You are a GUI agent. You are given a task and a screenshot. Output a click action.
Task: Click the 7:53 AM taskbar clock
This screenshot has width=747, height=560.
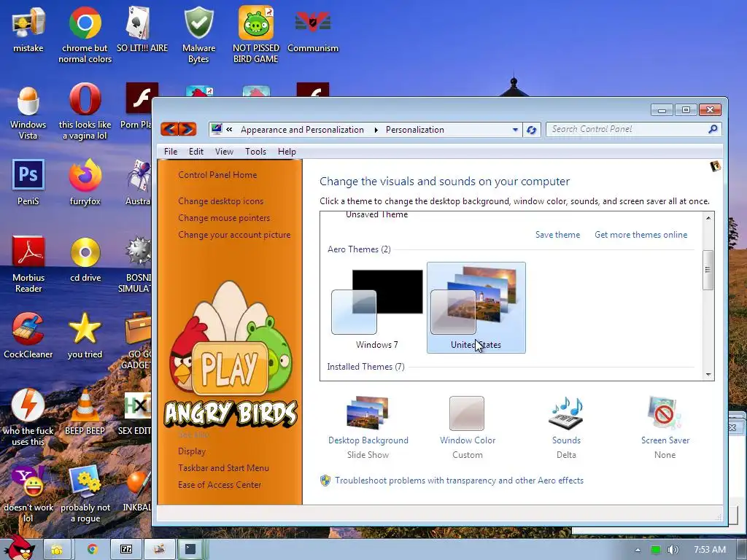(709, 550)
